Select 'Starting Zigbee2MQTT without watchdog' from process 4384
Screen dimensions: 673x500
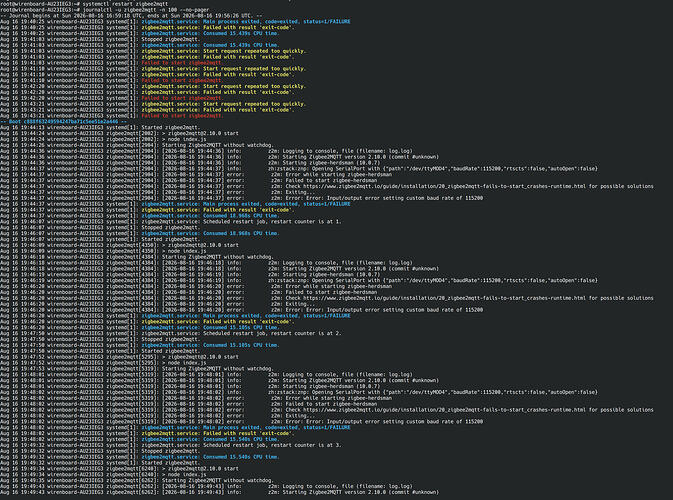click(217, 257)
